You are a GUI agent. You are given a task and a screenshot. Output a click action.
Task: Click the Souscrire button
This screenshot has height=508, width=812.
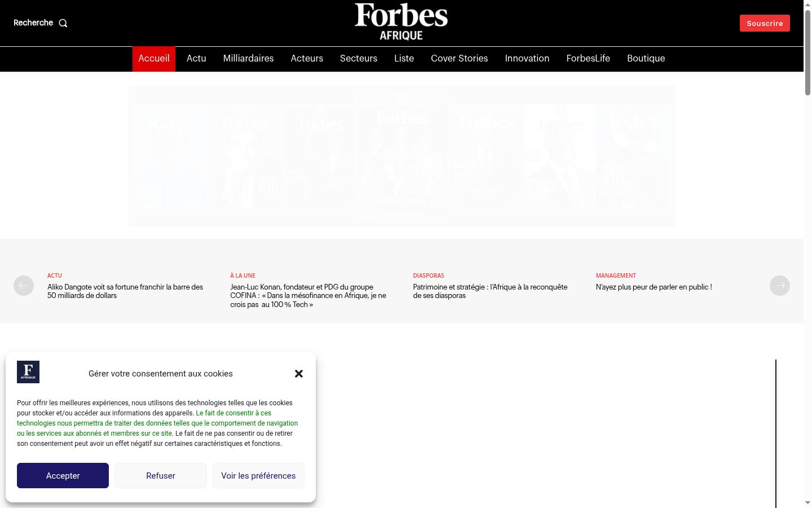coord(765,23)
